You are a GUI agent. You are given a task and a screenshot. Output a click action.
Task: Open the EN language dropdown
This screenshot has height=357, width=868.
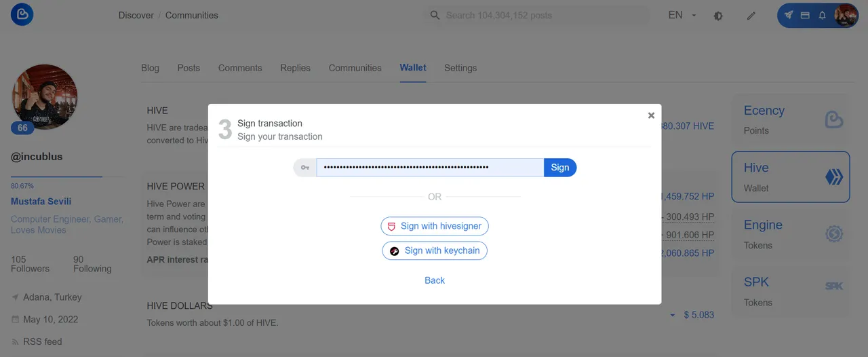(x=682, y=15)
